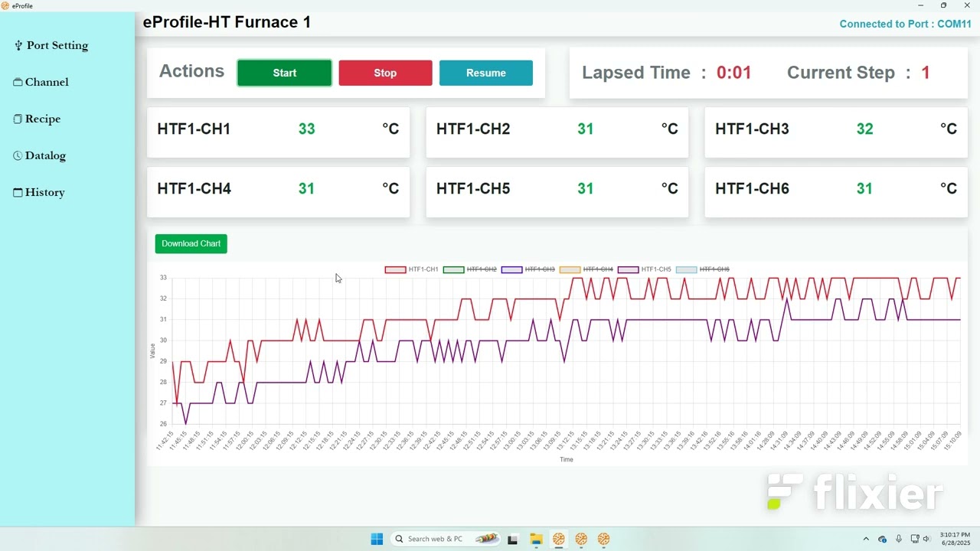Viewport: 980px width, 551px height.
Task: Open Task View on the taskbar
Action: point(513,539)
